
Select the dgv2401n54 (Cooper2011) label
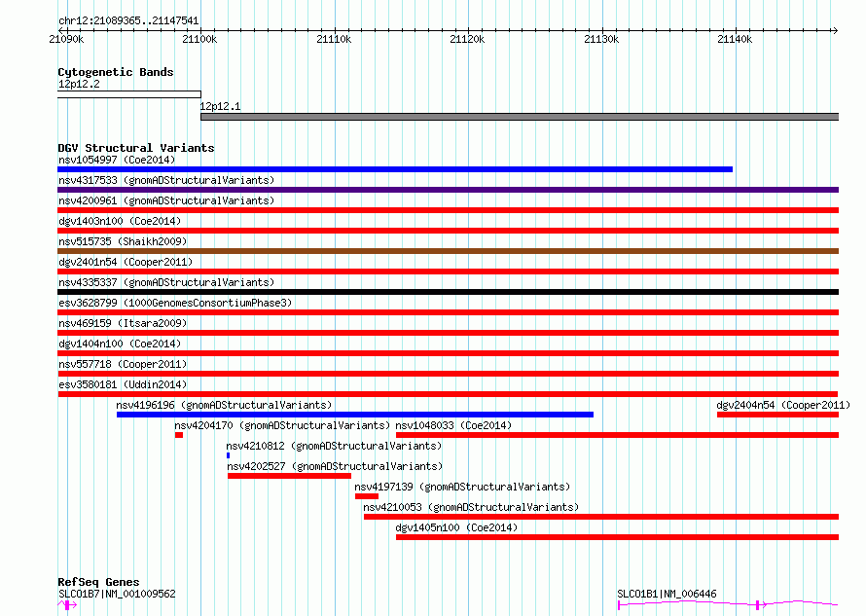pos(126,262)
